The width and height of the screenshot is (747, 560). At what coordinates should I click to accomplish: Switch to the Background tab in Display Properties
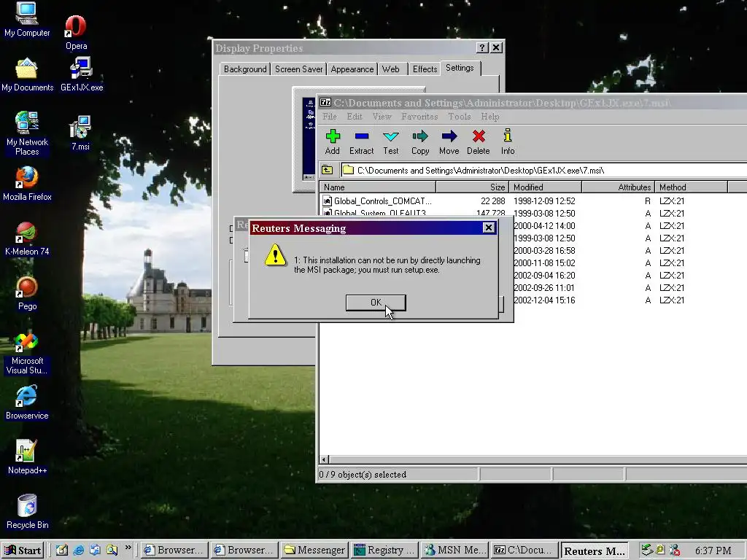[x=245, y=69]
